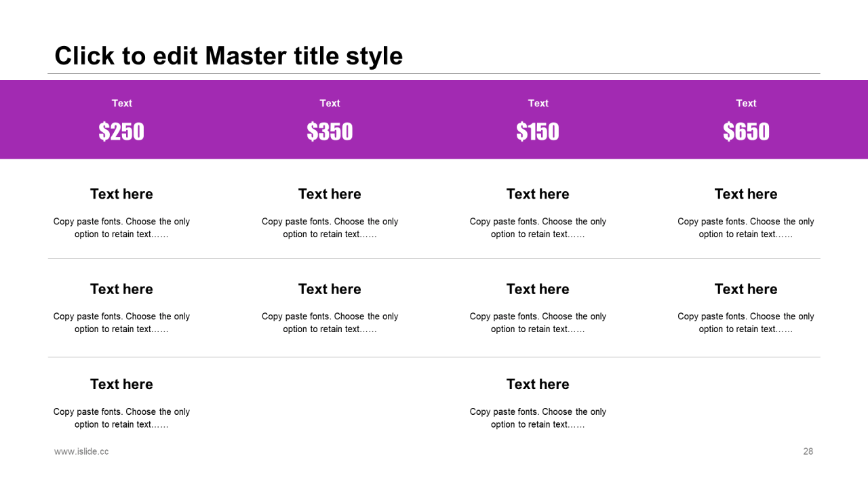Viewport: 868px width, 488px height.
Task: Click the $650 price figure
Action: pos(746,131)
